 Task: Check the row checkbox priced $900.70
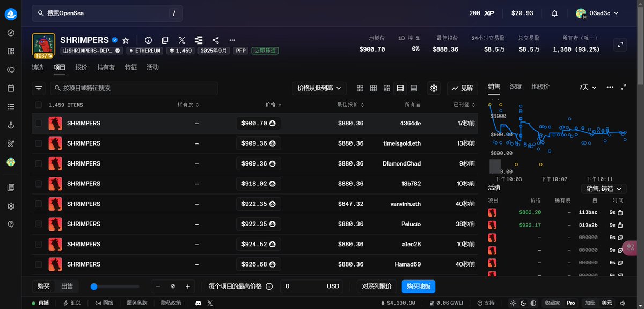pyautogui.click(x=39, y=123)
